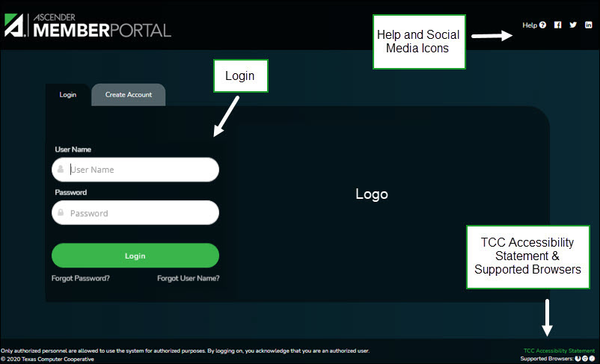The image size is (600, 364).
Task: Open the Twitter bird icon
Action: (573, 25)
